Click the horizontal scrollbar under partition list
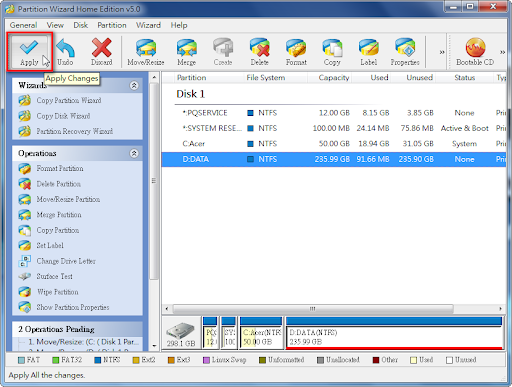The width and height of the screenshot is (512, 387). pyautogui.click(x=313, y=309)
